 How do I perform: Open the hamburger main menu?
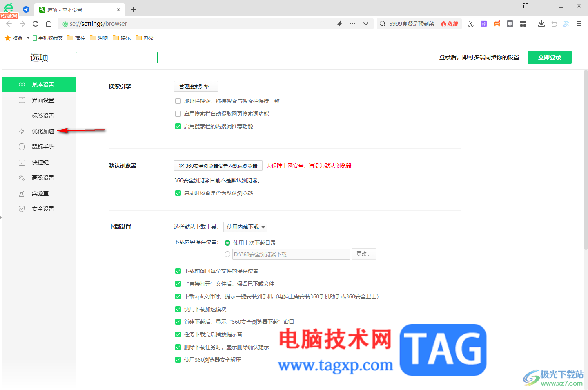(x=579, y=24)
